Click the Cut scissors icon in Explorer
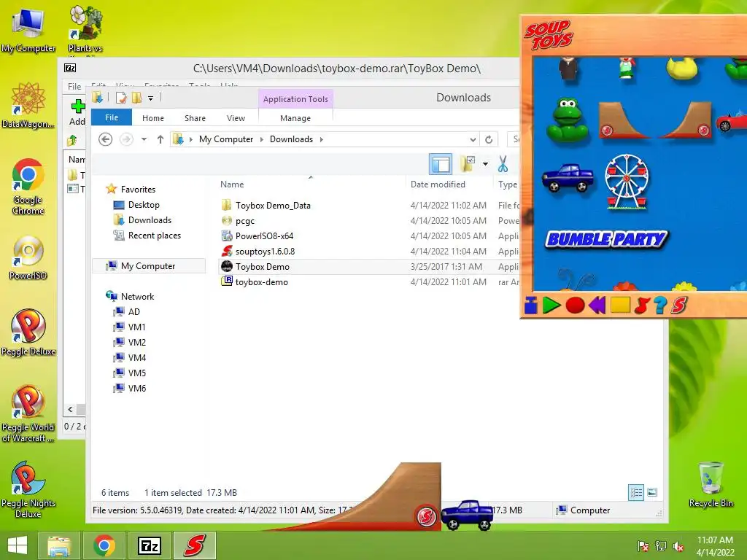Viewport: 747px width, 560px height. (x=503, y=164)
